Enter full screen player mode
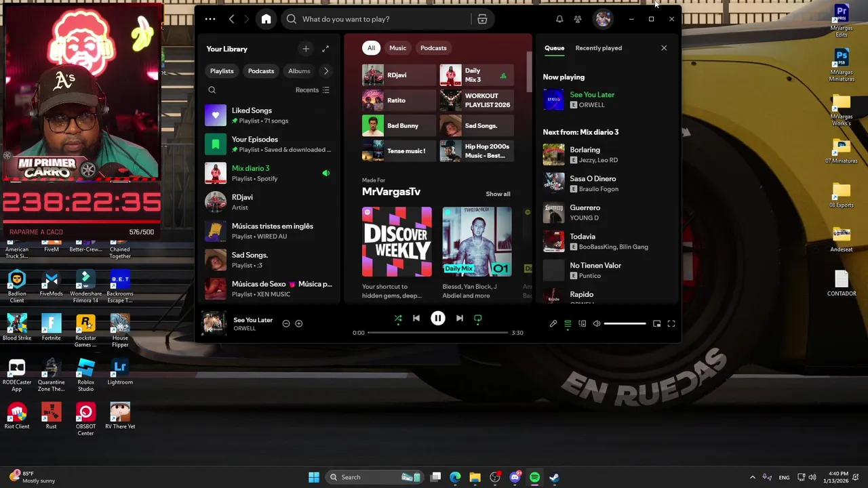The image size is (868, 488). pos(671,324)
